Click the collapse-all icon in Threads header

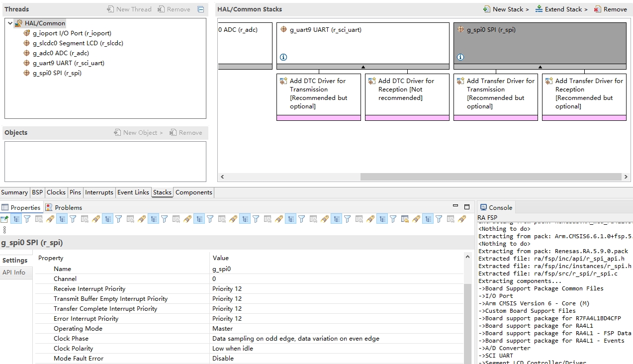tap(200, 9)
